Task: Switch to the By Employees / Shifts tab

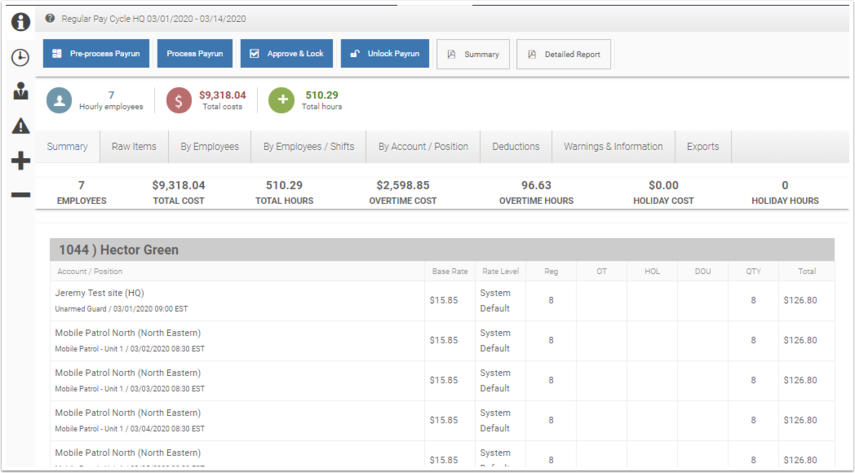Action: click(x=309, y=147)
